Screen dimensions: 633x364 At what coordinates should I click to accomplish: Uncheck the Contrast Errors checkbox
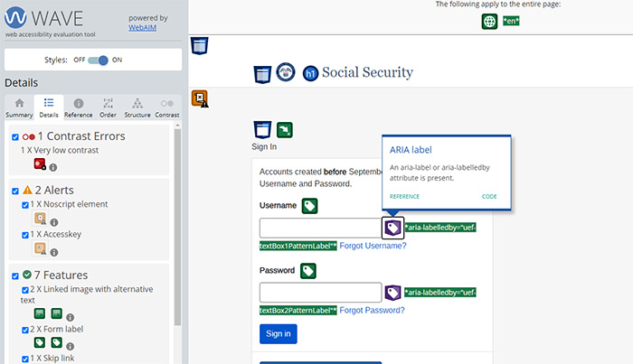pyautogui.click(x=15, y=137)
